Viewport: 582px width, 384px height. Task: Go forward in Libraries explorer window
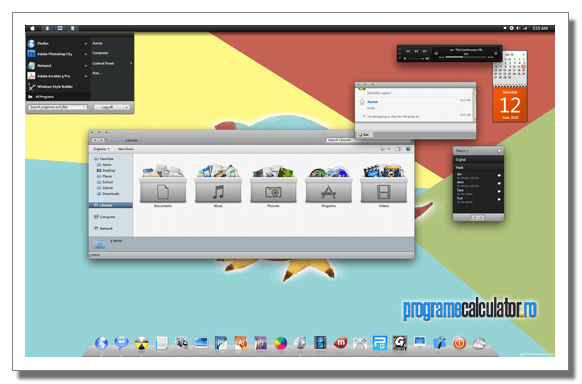click(101, 140)
